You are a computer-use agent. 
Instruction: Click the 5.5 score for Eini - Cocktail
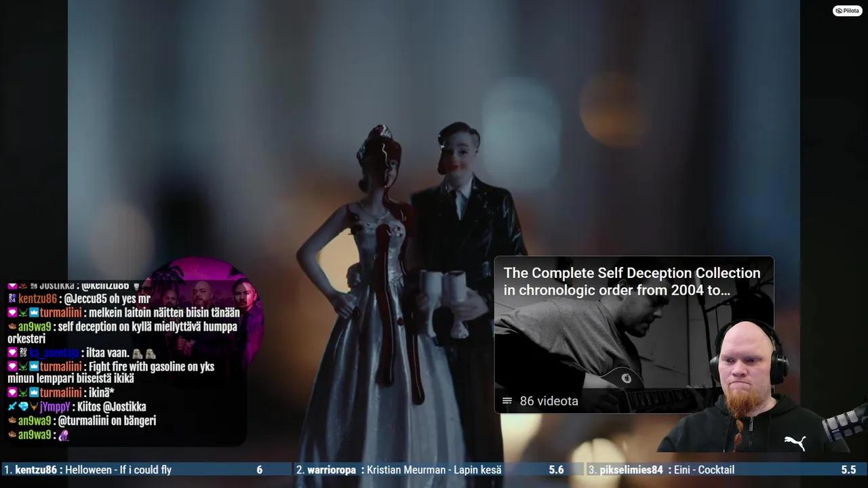coord(848,470)
